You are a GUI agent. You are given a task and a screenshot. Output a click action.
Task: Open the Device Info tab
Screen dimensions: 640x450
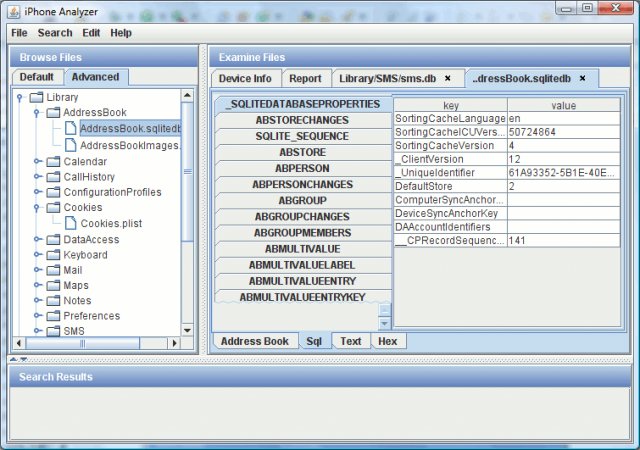point(245,78)
